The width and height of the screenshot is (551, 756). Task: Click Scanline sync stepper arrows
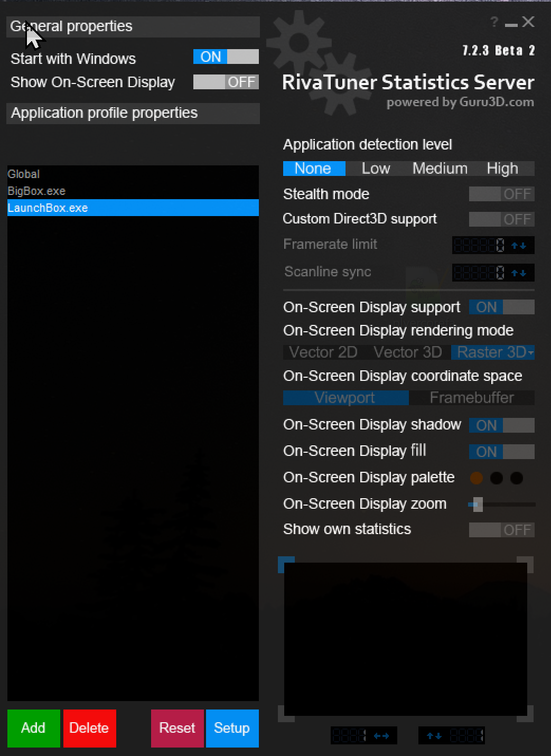pyautogui.click(x=519, y=273)
